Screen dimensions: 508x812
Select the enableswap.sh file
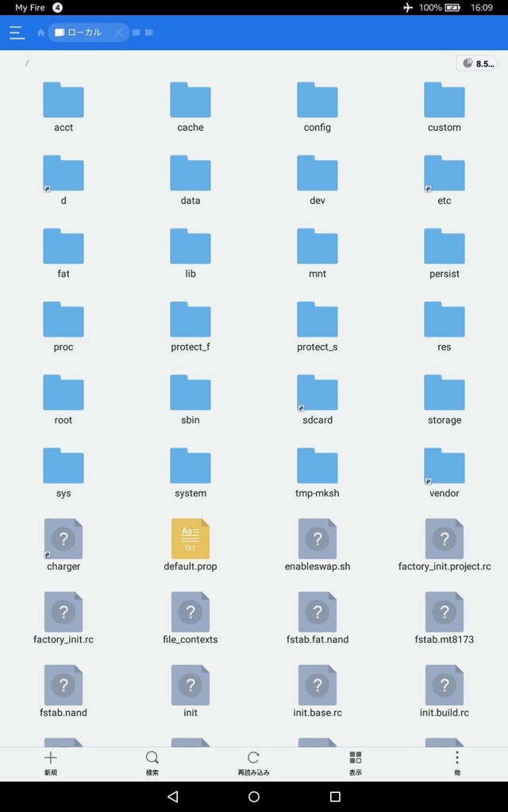click(317, 546)
